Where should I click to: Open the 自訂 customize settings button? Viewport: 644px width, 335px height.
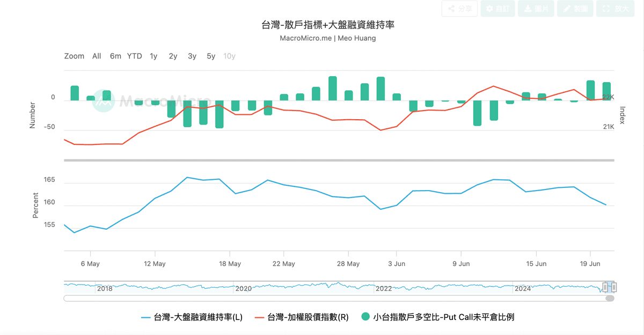pos(497,9)
